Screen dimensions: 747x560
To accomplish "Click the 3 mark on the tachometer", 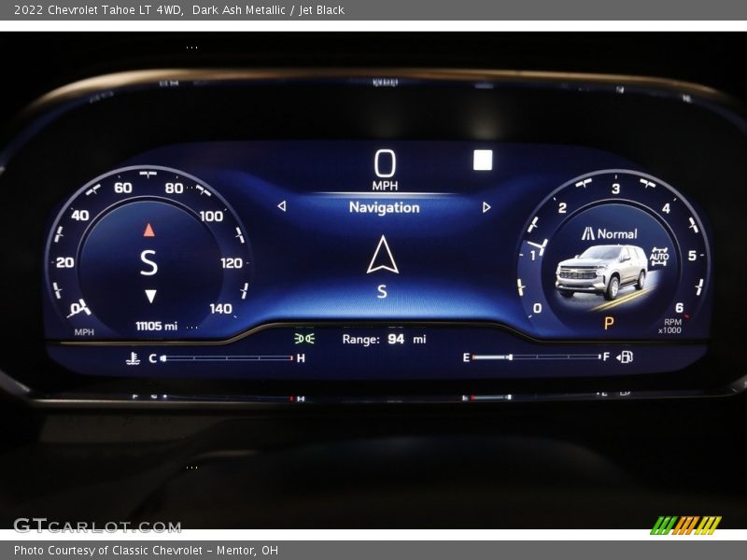I will click(616, 189).
